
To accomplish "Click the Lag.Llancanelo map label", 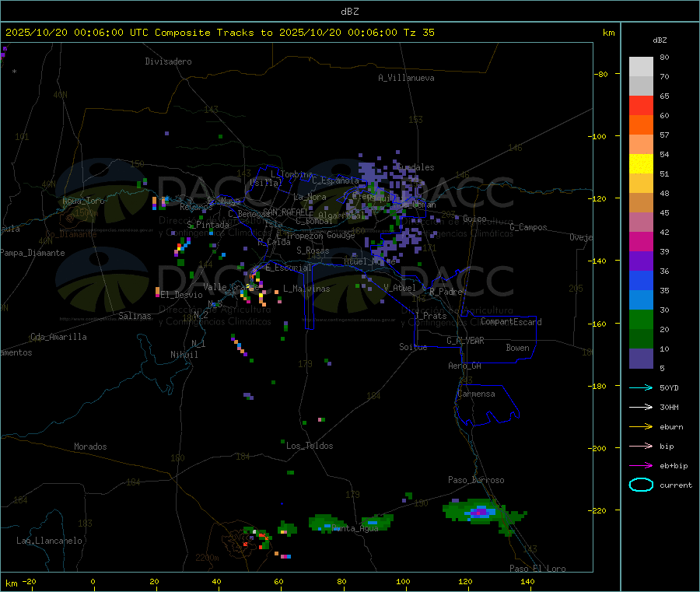I will click(49, 541).
